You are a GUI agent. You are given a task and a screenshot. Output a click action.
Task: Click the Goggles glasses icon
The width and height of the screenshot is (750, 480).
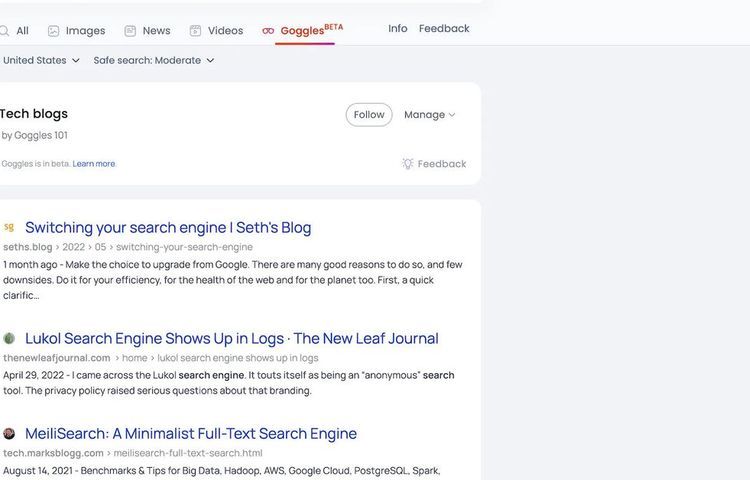pos(268,31)
